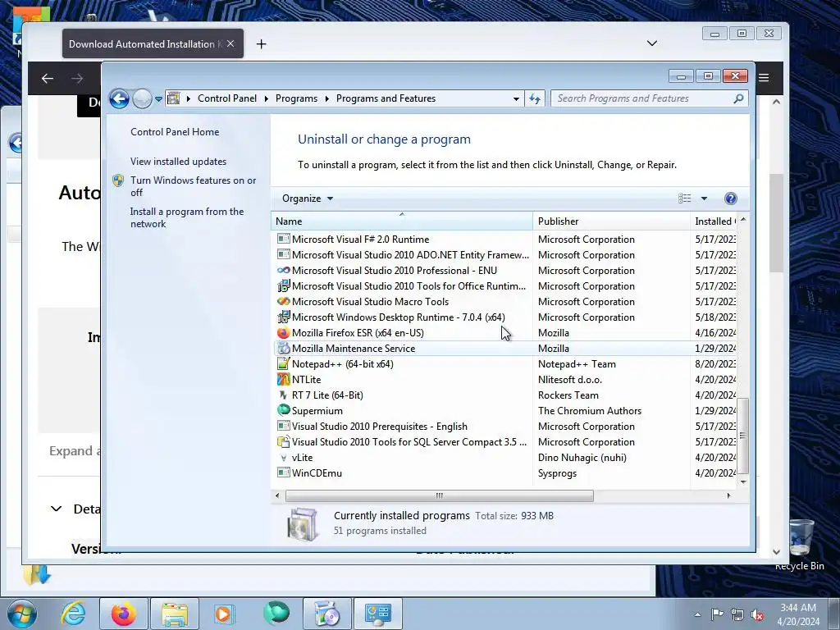The height and width of the screenshot is (630, 840).
Task: Open the browser tab list dropdown chevron
Action: [x=651, y=43]
